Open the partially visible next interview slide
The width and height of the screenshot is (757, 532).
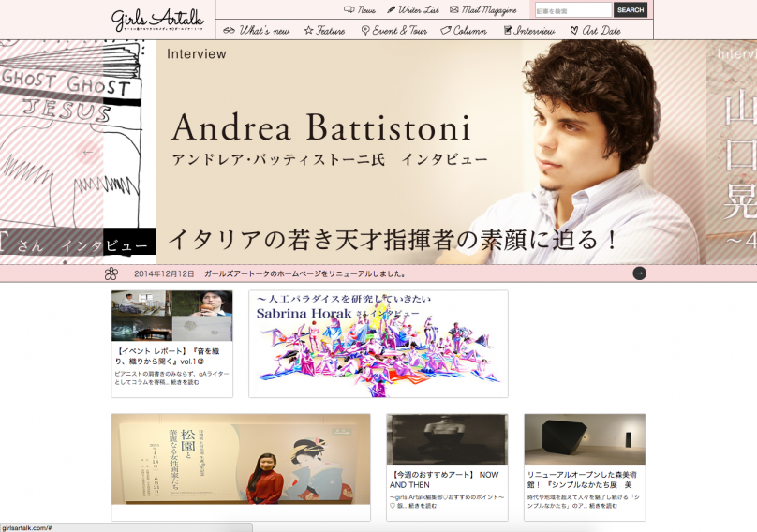tap(732, 152)
